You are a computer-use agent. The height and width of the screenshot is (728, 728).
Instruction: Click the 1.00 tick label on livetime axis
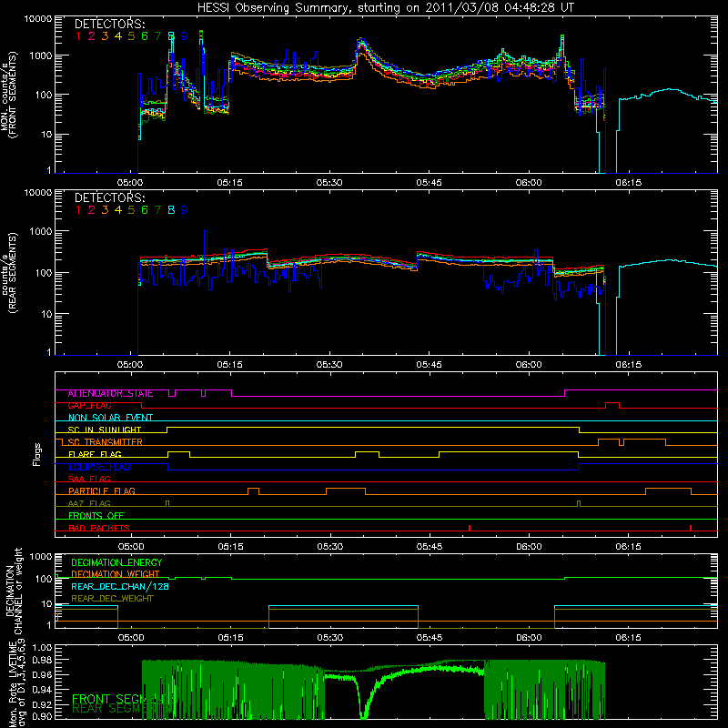[43, 647]
